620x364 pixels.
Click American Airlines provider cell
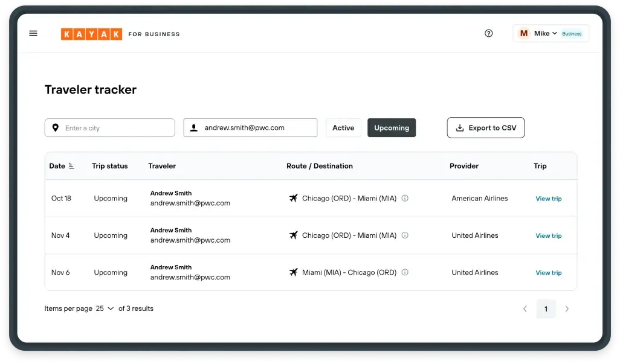480,199
